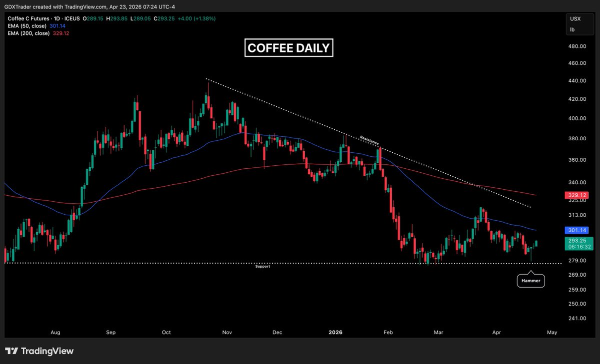Click the Apr label on the time axis
Screen dimensions: 600x364
click(496, 332)
